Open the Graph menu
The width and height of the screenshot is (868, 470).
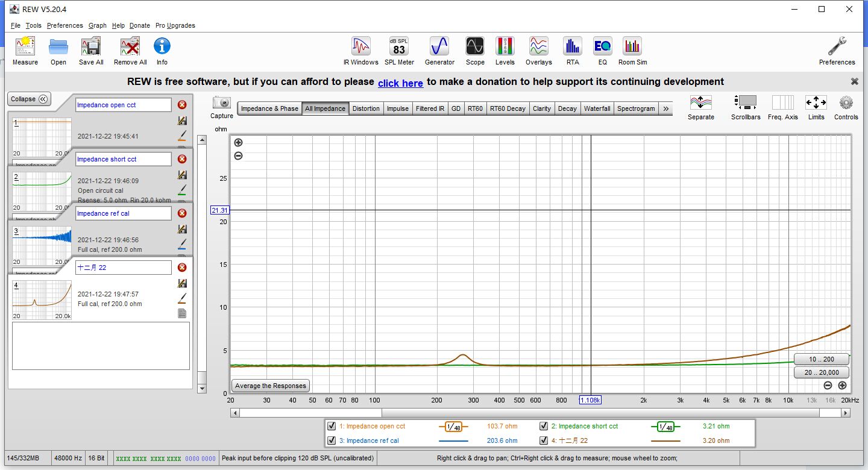[x=97, y=25]
